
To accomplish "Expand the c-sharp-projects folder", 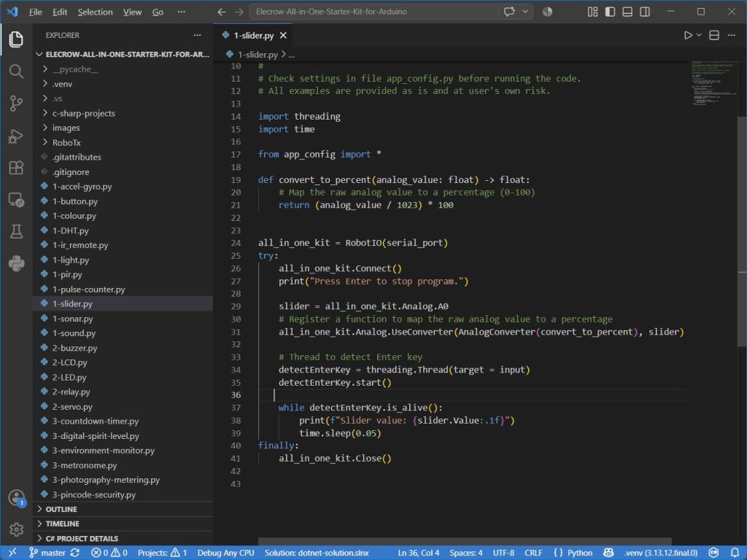I will [x=123, y=113].
